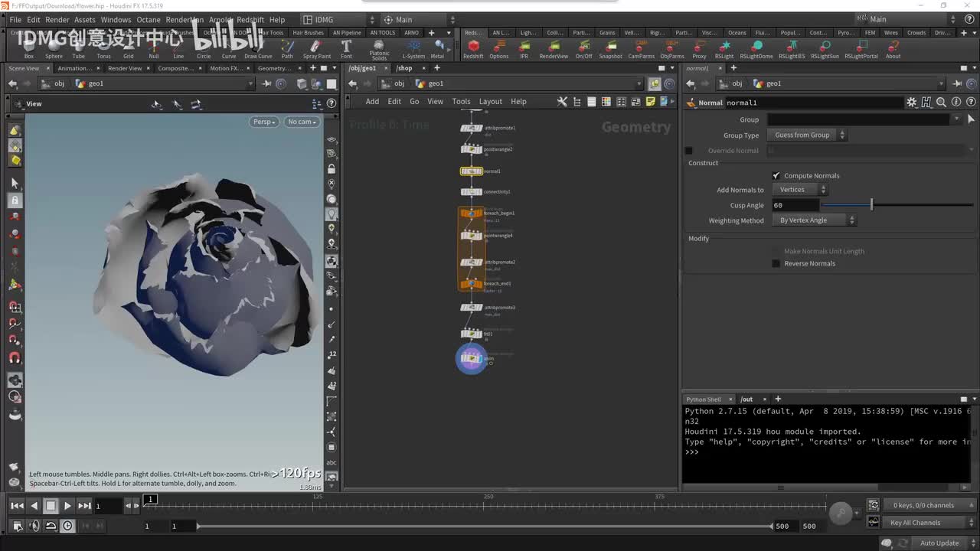Click the Font shelf tool
The height and width of the screenshot is (551, 980).
[x=346, y=48]
